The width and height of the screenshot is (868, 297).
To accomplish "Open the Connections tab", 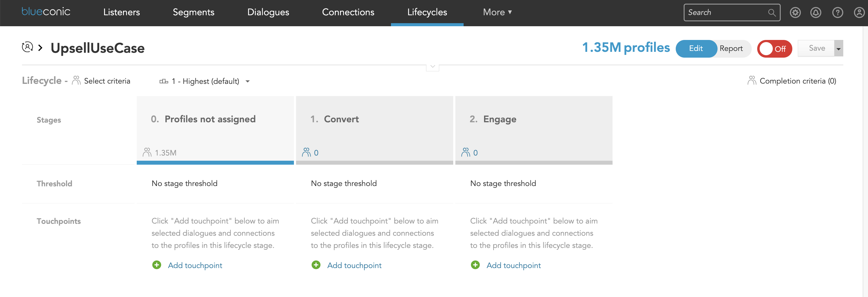I will pos(348,12).
